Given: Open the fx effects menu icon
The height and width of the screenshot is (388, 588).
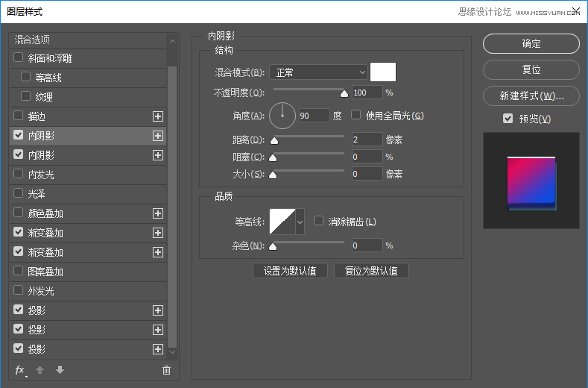Looking at the screenshot, I should pyautogui.click(x=20, y=370).
